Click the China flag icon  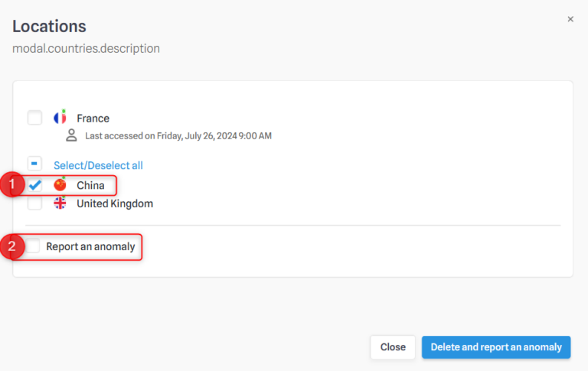click(x=60, y=185)
